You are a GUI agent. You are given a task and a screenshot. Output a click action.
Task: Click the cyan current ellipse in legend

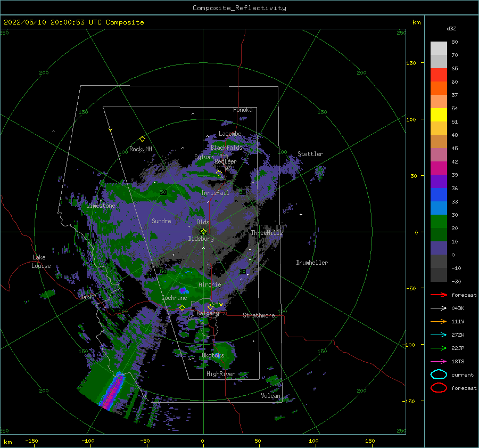(x=439, y=374)
